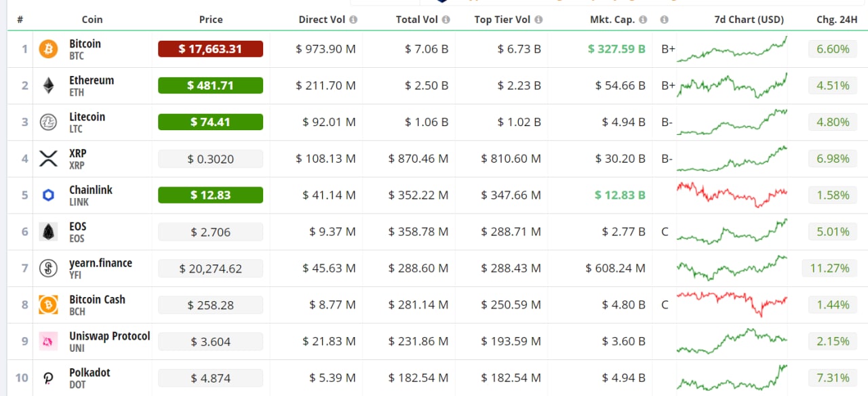Open Bitcoin's 7d sparkline chart

[732, 49]
